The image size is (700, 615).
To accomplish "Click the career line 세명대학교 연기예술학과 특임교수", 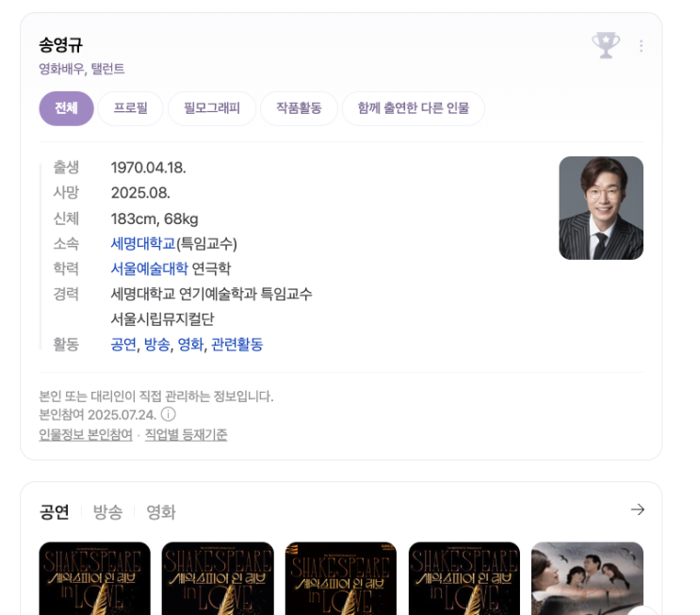I will 212,294.
